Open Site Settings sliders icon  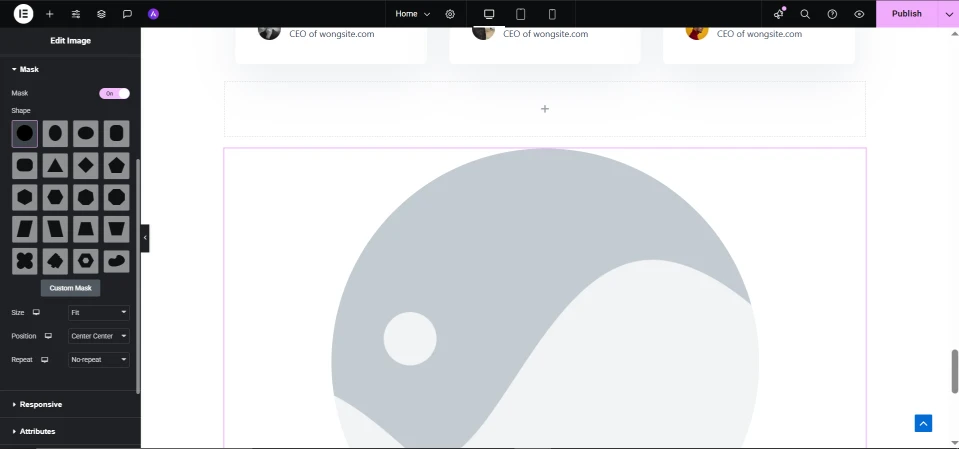tap(76, 14)
